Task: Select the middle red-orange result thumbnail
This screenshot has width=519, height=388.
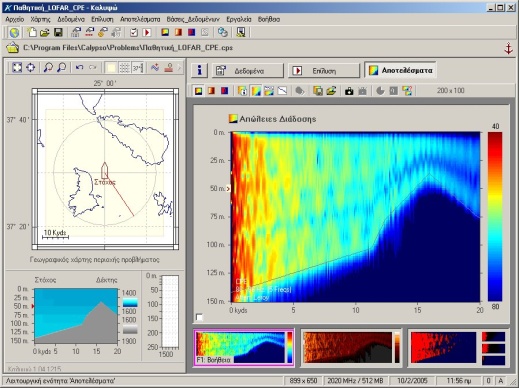Action: point(352,347)
